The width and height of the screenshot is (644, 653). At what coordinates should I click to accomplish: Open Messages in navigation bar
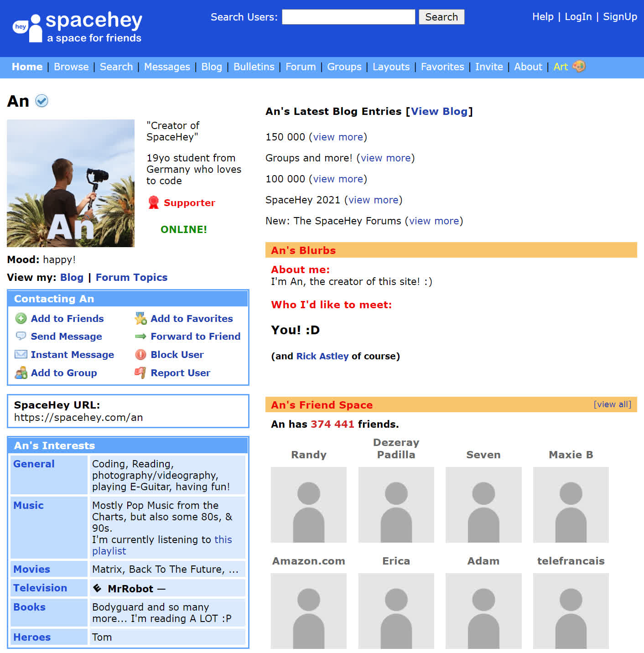pyautogui.click(x=167, y=67)
